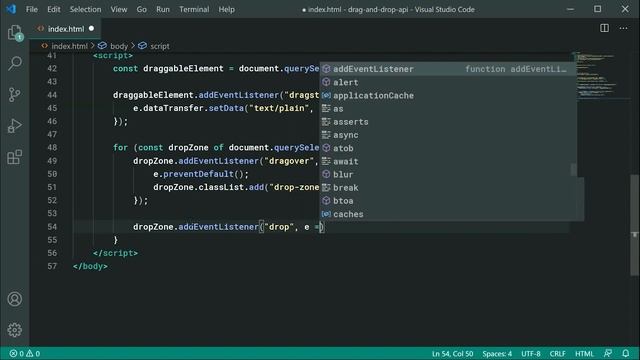Click the closing </script> tag on line 56

coord(115,253)
